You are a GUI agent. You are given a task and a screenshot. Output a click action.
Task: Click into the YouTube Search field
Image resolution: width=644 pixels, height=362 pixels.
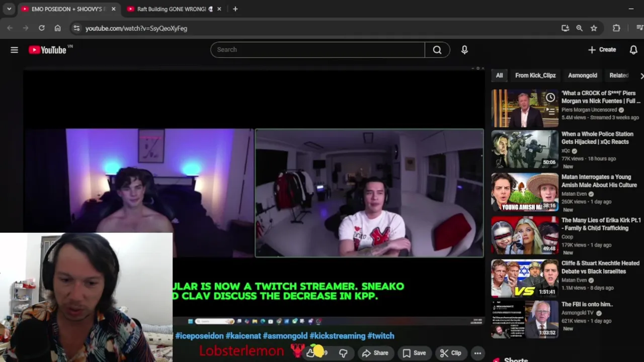click(x=318, y=50)
